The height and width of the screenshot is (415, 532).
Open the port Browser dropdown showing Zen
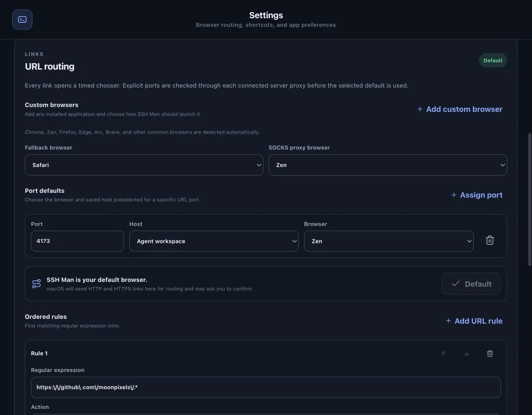coord(389,241)
